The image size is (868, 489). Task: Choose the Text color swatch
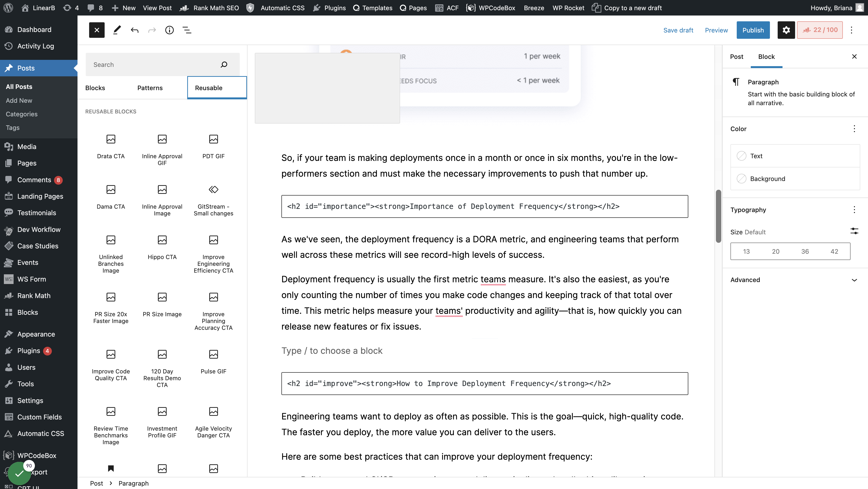pyautogui.click(x=795, y=156)
